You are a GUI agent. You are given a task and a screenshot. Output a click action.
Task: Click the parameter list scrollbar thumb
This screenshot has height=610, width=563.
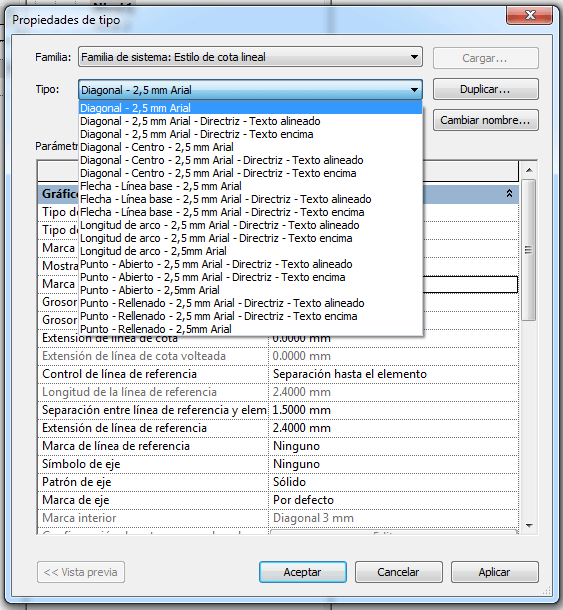(528, 250)
